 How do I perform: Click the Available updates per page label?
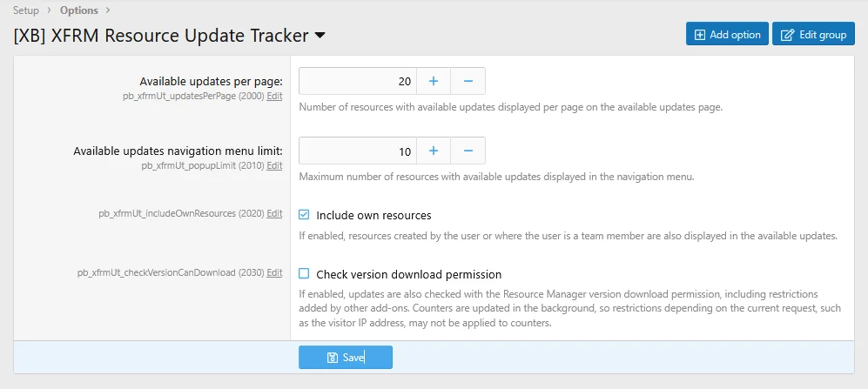click(x=211, y=82)
